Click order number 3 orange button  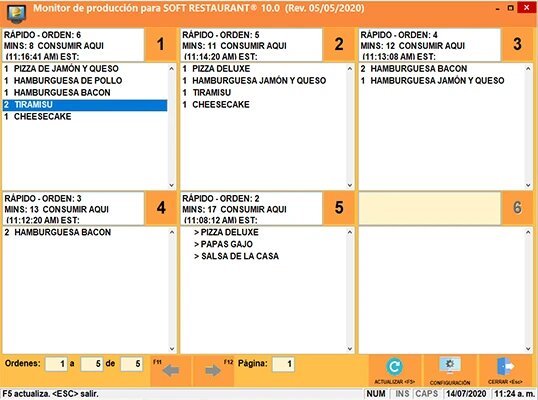[517, 44]
